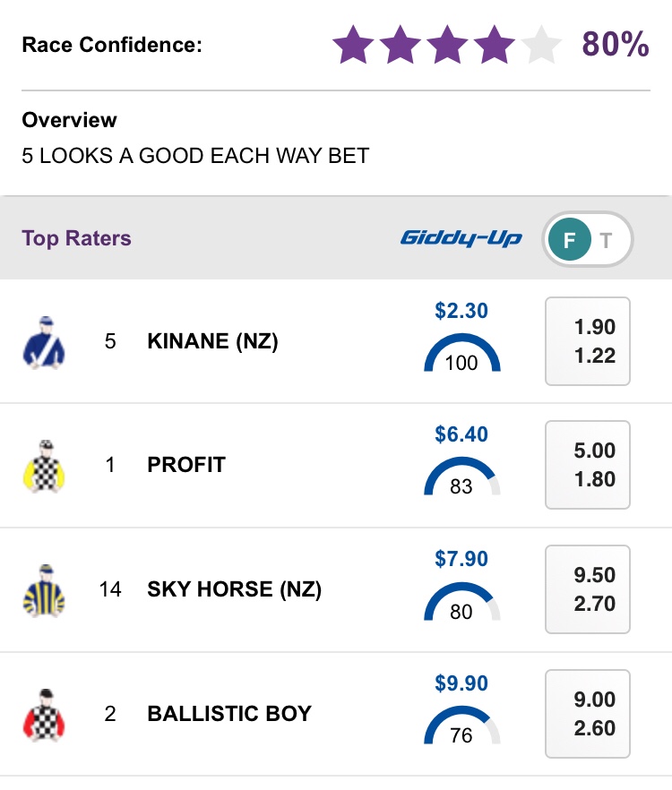Click the Giddy-Up logo
The width and height of the screenshot is (672, 790).
461,238
